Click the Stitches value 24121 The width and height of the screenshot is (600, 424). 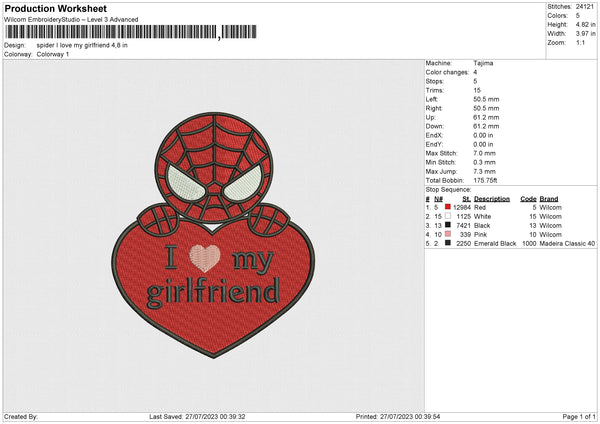pos(585,7)
